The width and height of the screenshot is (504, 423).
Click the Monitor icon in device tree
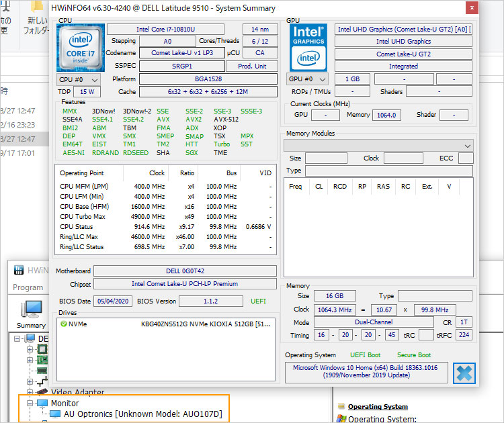pyautogui.click(x=43, y=403)
